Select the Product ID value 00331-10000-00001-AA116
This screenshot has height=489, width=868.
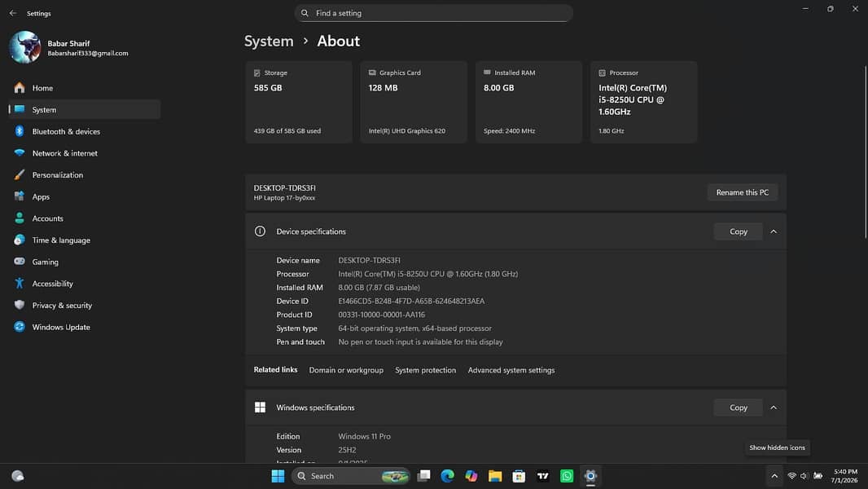[x=381, y=315]
